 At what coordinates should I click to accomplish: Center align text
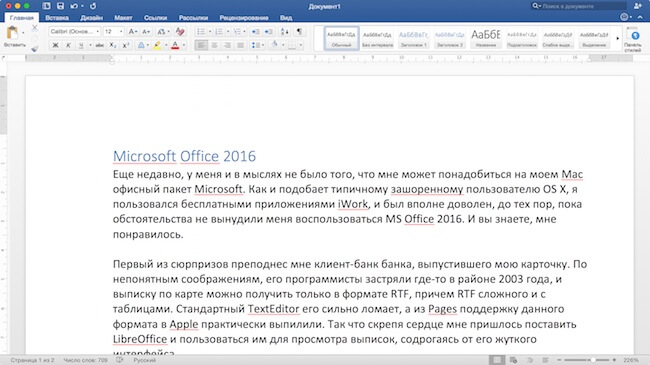pyautogui.click(x=214, y=45)
